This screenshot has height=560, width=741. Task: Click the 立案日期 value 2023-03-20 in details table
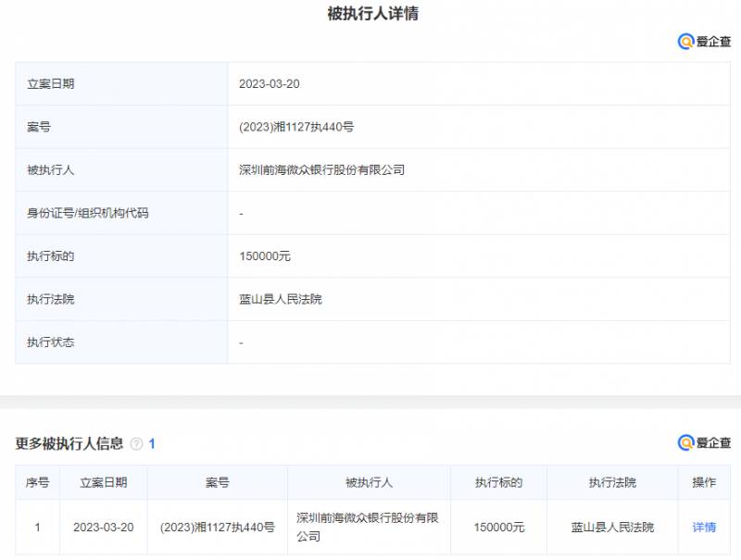[269, 84]
